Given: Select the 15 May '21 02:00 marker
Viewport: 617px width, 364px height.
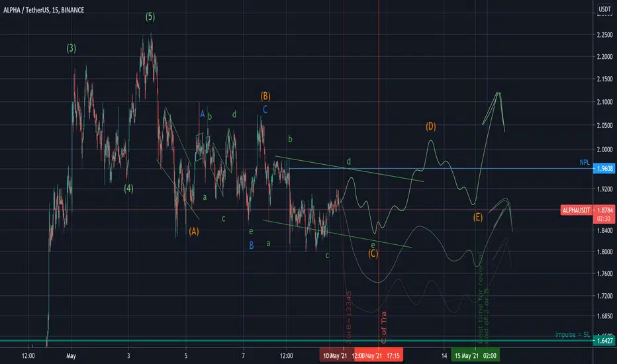Looking at the screenshot, I should [475, 356].
